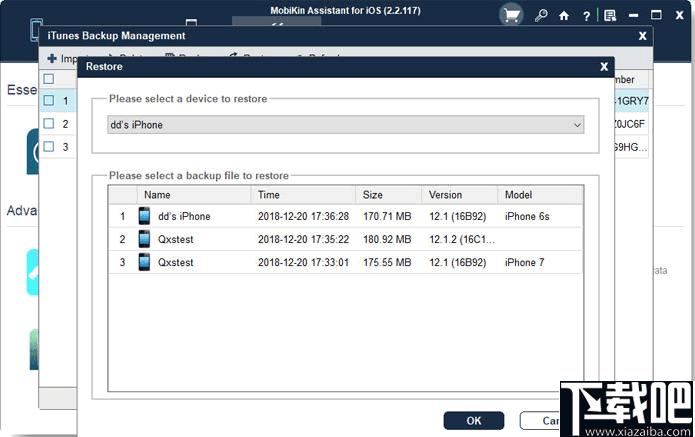This screenshot has width=695, height=437.
Task: Click the phone icon for dd's iPhone backup
Action: pos(144,216)
